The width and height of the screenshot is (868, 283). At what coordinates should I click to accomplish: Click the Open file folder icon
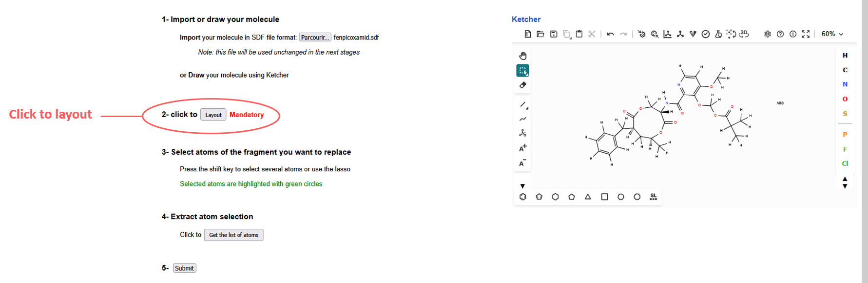pos(540,34)
